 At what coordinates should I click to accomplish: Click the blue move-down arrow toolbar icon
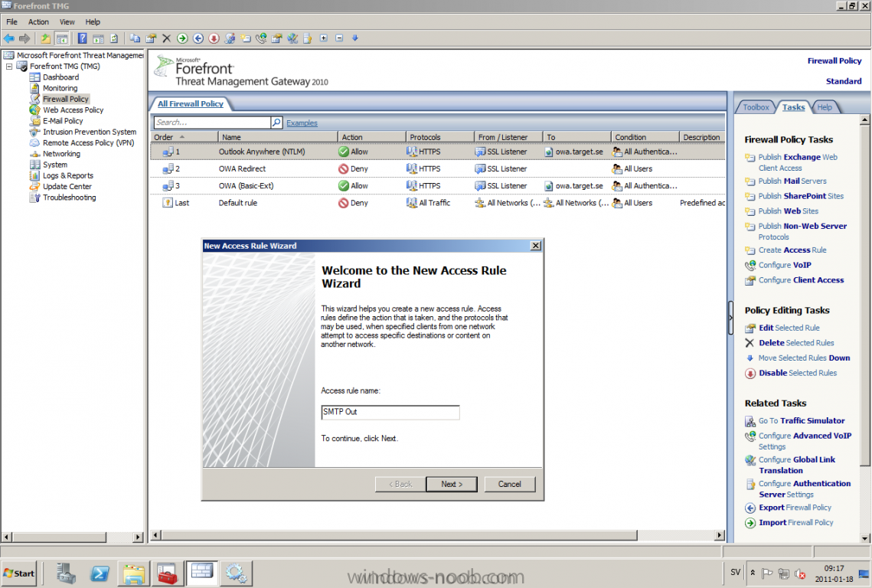click(x=354, y=38)
